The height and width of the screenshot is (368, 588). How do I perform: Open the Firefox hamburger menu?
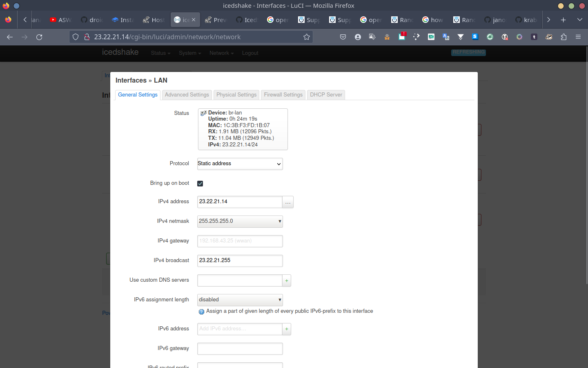pos(578,37)
